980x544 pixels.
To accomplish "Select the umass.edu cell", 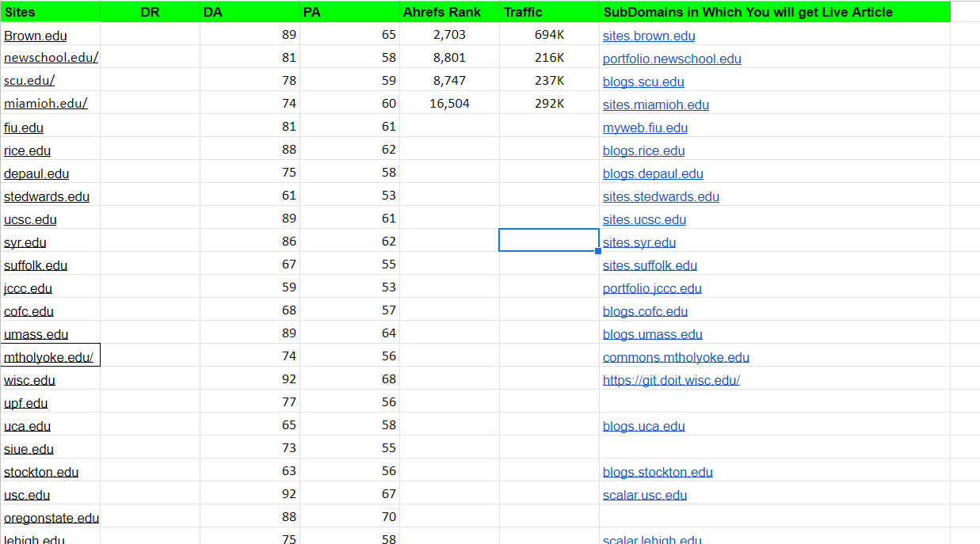I will pyautogui.click(x=51, y=334).
